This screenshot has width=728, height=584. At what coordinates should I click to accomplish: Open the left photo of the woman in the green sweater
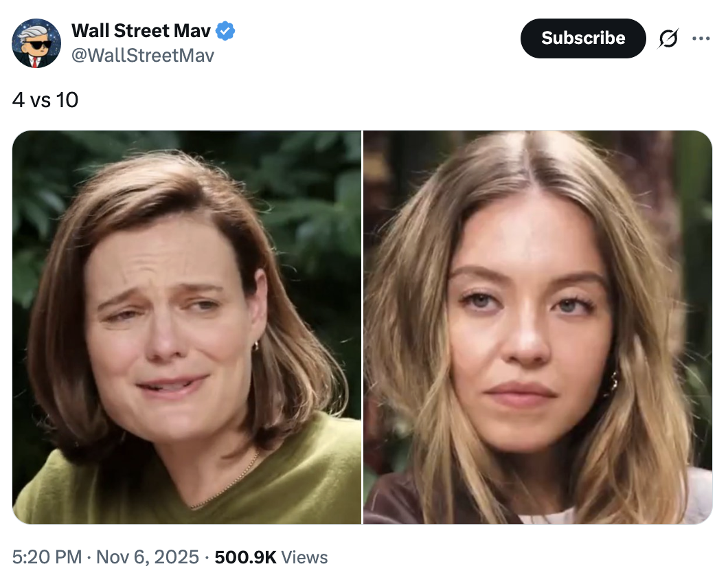(x=187, y=327)
